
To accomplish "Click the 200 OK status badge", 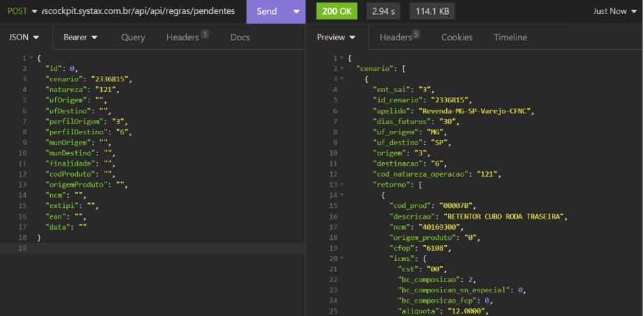I will point(337,12).
